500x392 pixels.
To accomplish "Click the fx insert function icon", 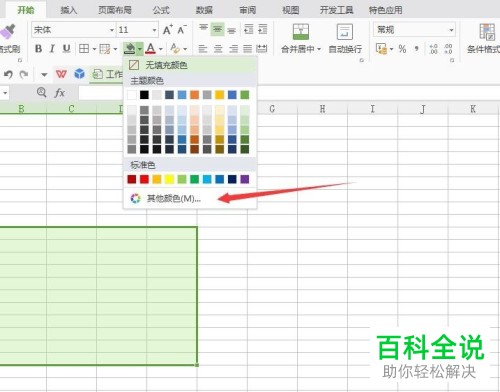I will (x=59, y=93).
